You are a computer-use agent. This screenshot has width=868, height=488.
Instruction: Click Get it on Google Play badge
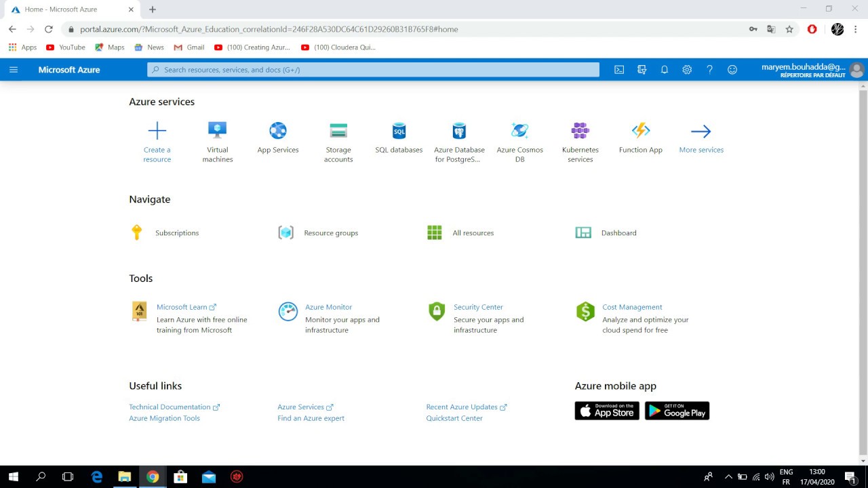pos(677,411)
